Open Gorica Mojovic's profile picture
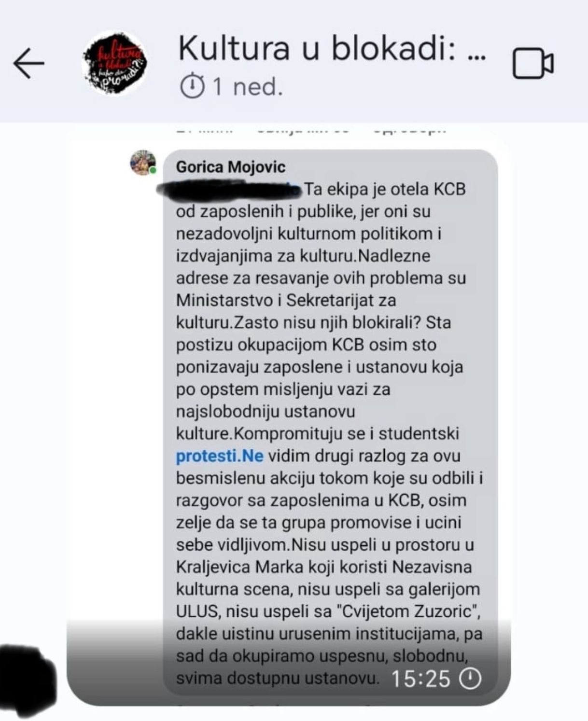The width and height of the screenshot is (588, 721). tap(143, 162)
